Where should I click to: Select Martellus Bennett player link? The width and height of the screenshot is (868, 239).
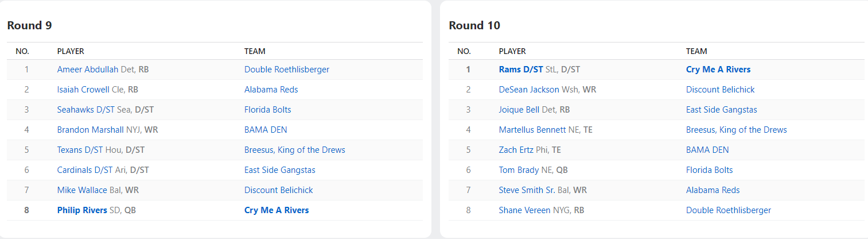click(532, 130)
